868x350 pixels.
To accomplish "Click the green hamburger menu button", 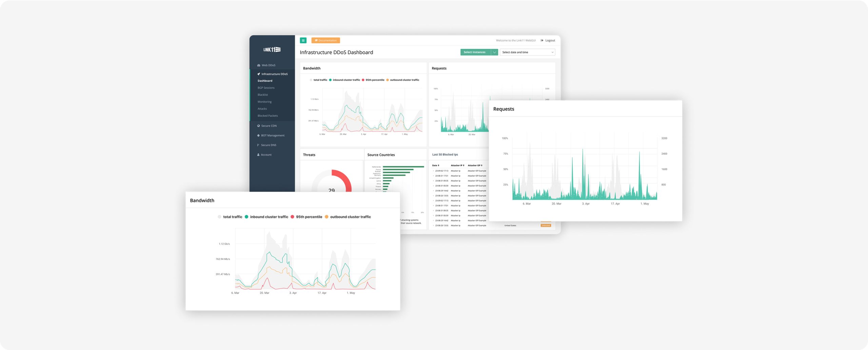I will 303,40.
